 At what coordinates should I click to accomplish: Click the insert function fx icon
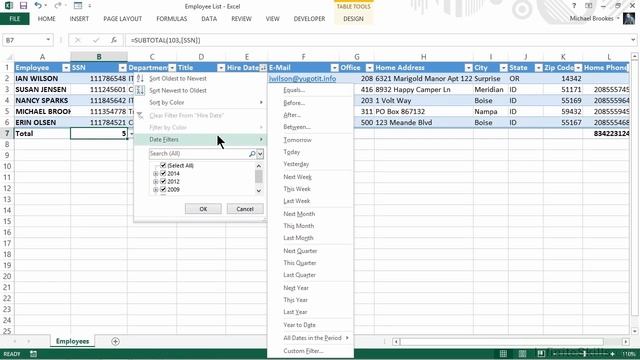pos(114,40)
